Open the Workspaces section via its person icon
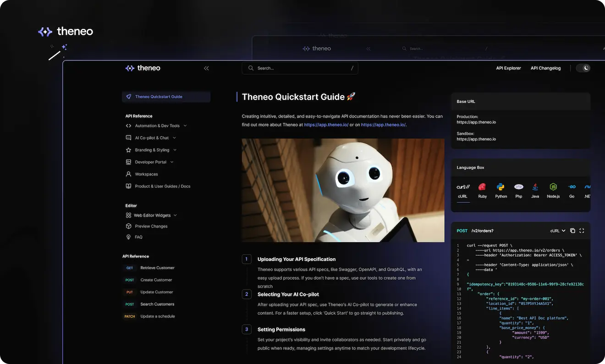 click(x=128, y=174)
